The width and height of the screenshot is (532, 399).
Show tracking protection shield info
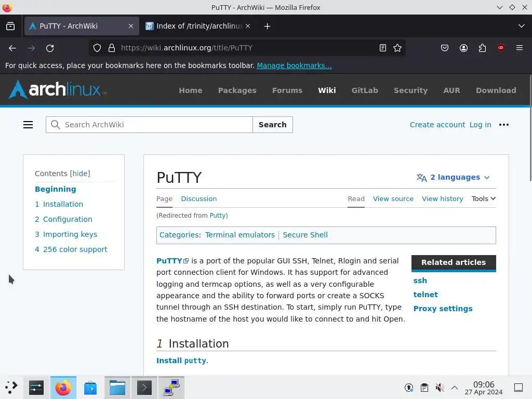[x=97, y=48]
